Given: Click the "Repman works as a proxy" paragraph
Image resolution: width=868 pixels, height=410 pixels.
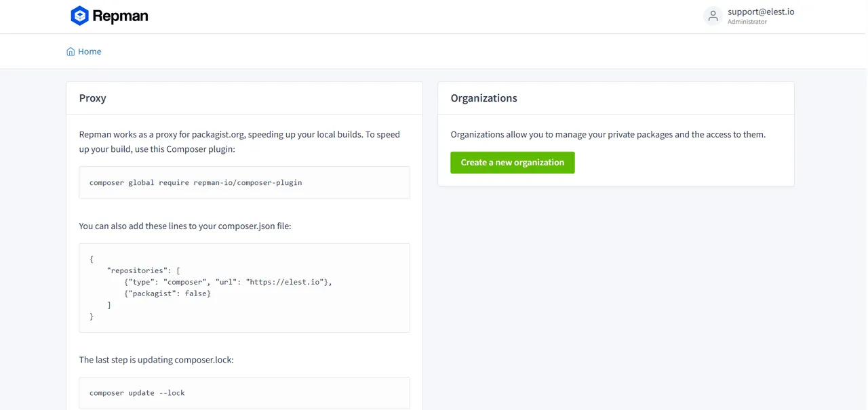Looking at the screenshot, I should [239, 142].
